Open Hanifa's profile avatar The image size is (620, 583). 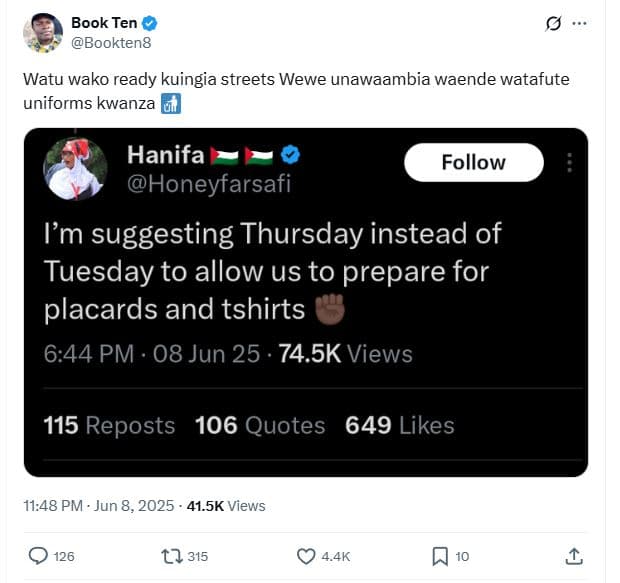point(75,168)
